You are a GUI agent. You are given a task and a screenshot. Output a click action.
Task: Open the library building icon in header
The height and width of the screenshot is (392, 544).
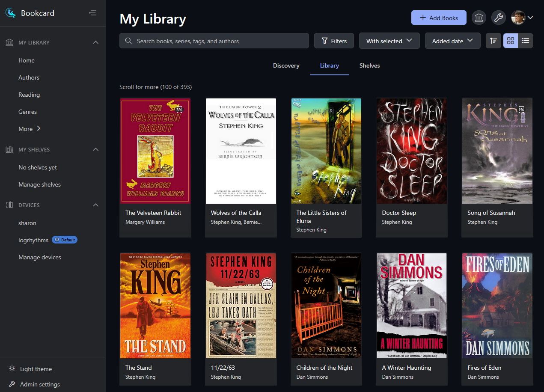[479, 18]
